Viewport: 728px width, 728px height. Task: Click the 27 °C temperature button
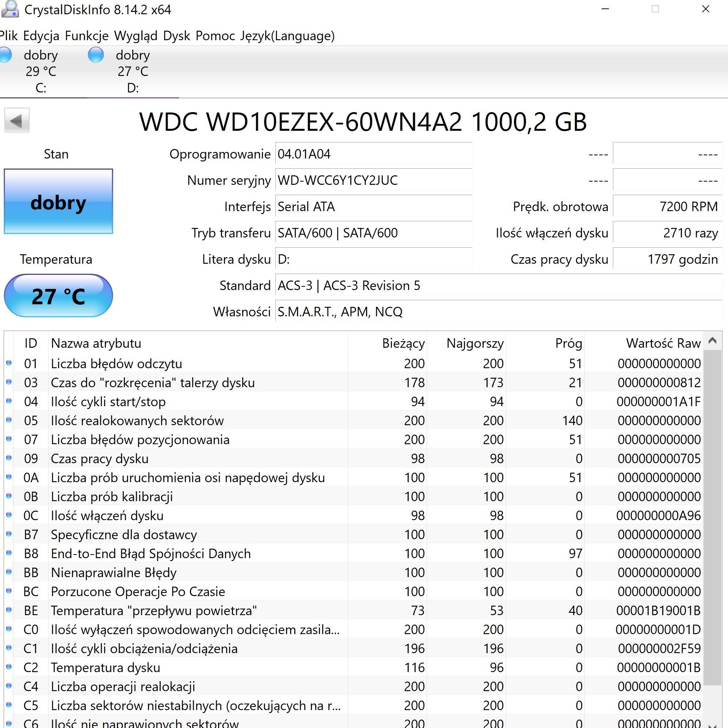[x=58, y=296]
